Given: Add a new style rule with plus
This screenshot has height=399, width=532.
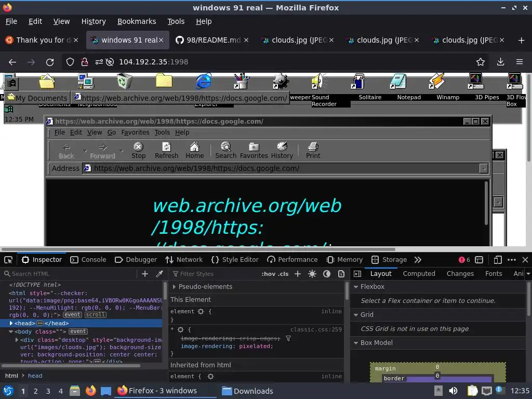Looking at the screenshot, I should tap(298, 274).
